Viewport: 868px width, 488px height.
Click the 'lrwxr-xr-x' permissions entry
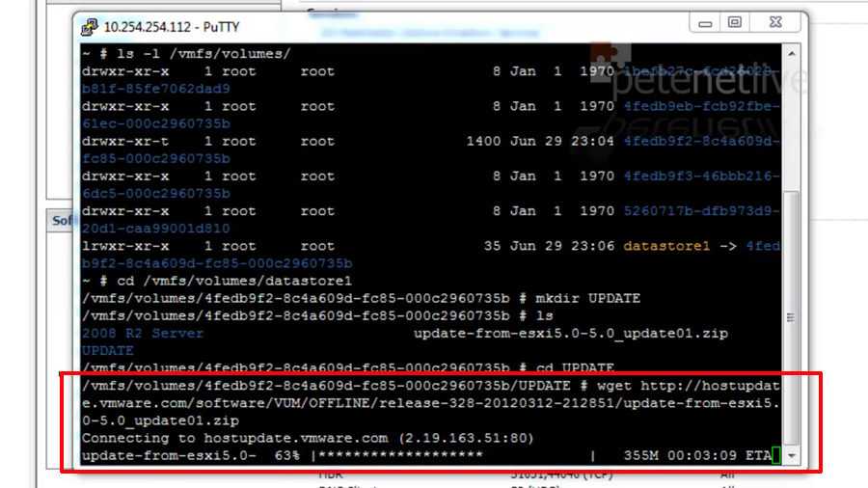pyautogui.click(x=125, y=246)
